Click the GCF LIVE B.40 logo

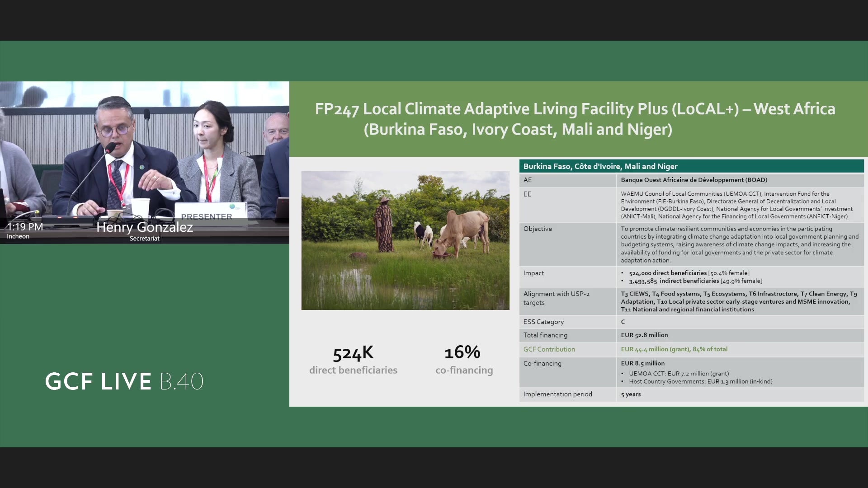point(124,381)
